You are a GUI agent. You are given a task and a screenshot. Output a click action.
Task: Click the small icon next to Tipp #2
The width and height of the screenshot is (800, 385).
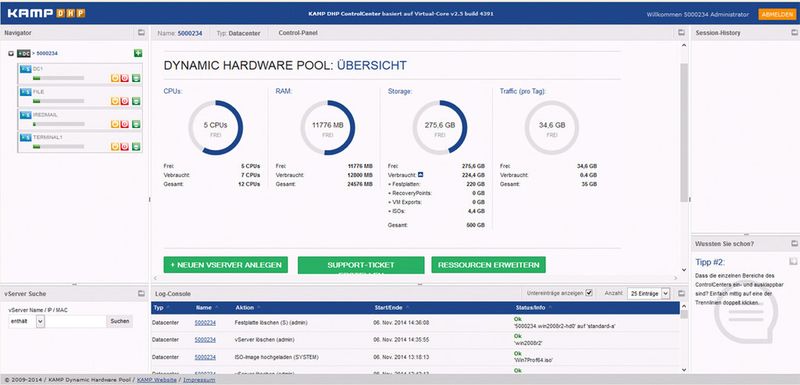[x=793, y=262]
